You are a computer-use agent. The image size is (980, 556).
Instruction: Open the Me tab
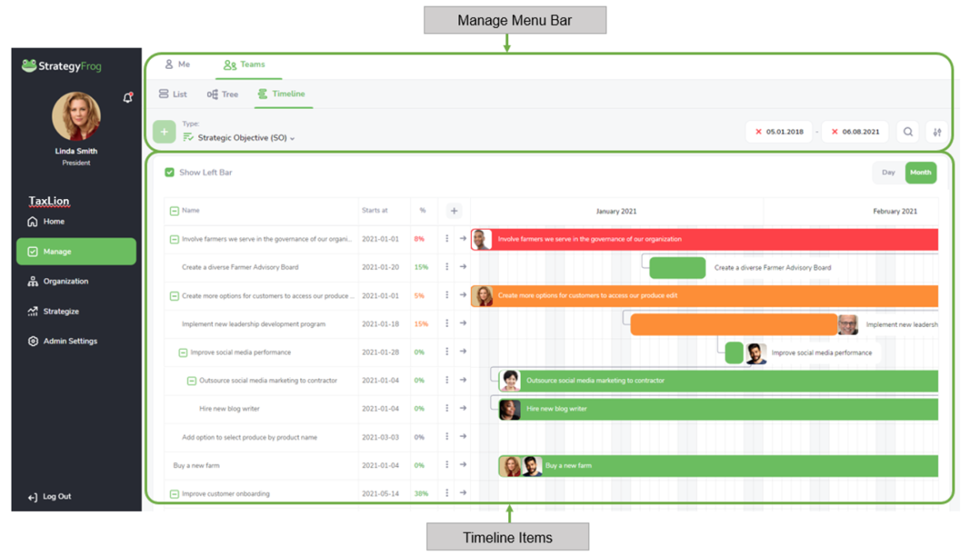[179, 64]
